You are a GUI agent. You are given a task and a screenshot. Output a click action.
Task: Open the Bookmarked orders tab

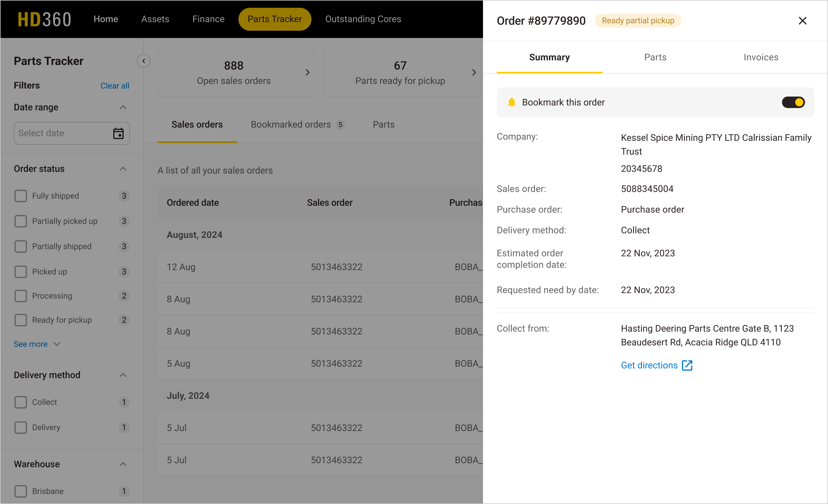coord(291,124)
